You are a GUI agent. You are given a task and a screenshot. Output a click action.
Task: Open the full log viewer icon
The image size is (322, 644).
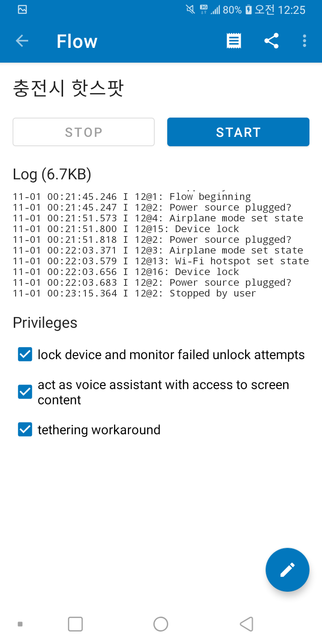point(233,41)
